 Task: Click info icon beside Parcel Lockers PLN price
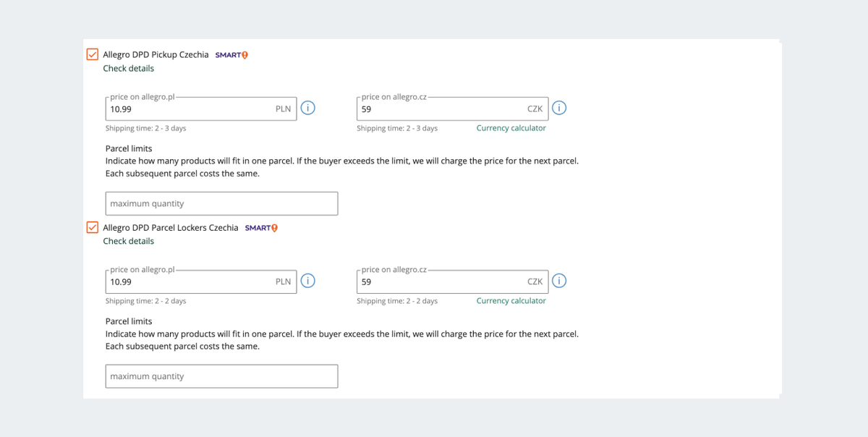tap(307, 281)
